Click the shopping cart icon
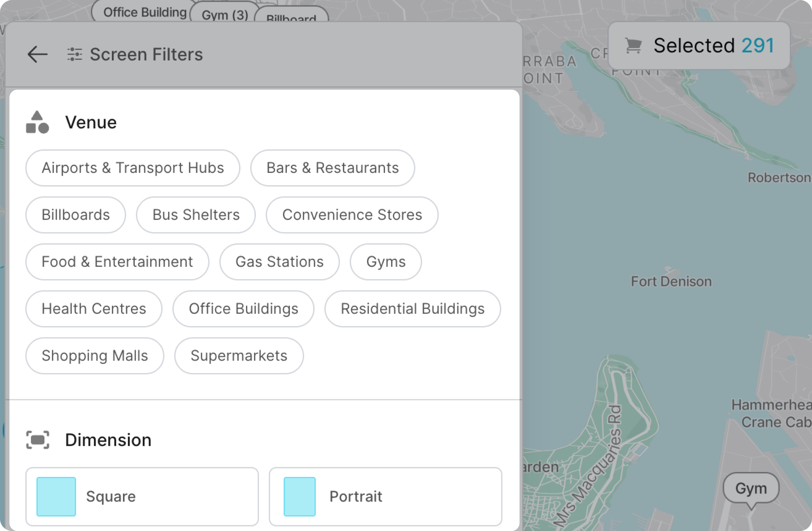 point(633,45)
